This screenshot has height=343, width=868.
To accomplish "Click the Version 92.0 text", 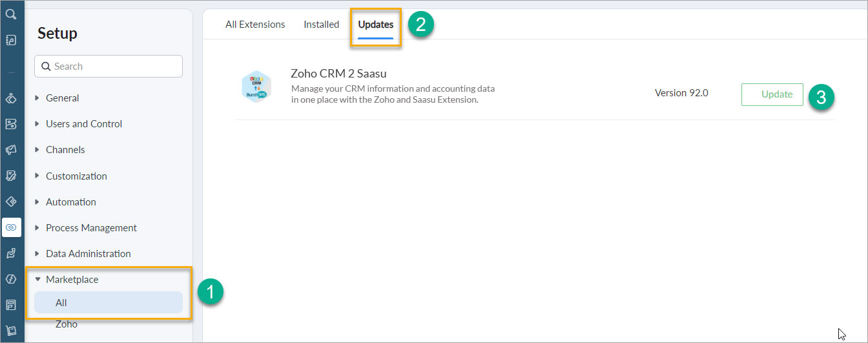I will point(681,93).
